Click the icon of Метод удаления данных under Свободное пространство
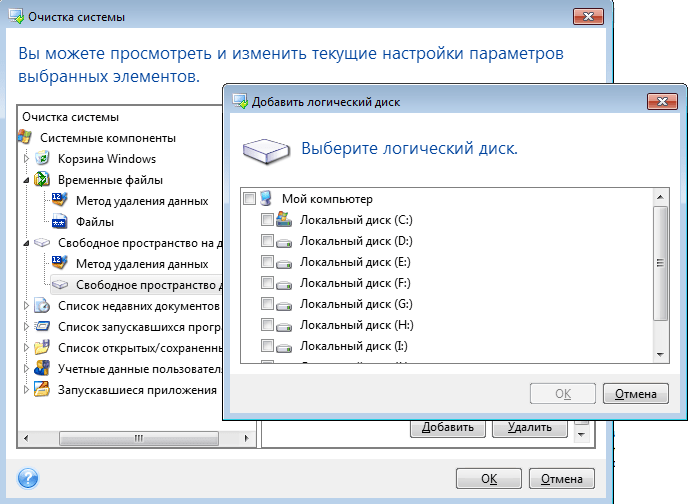The width and height of the screenshot is (688, 504). [60, 263]
